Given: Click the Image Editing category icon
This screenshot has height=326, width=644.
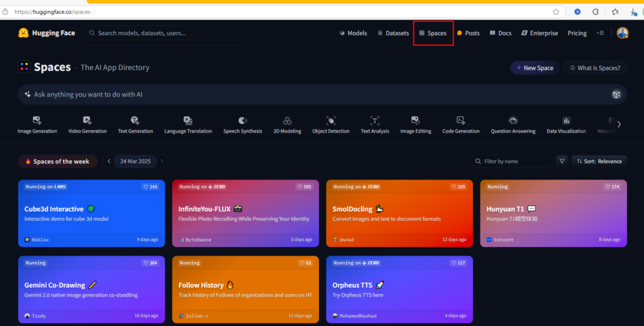Looking at the screenshot, I should pos(416,120).
